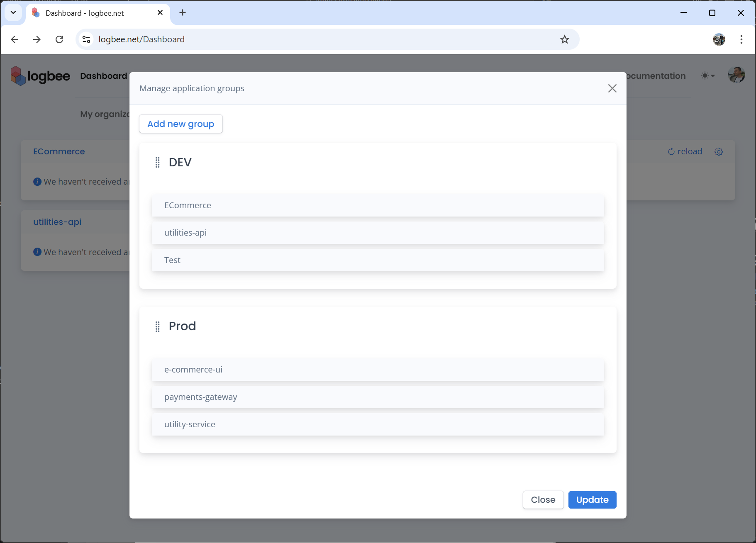The image size is (756, 543).
Task: Click the browser back arrow
Action: [15, 39]
